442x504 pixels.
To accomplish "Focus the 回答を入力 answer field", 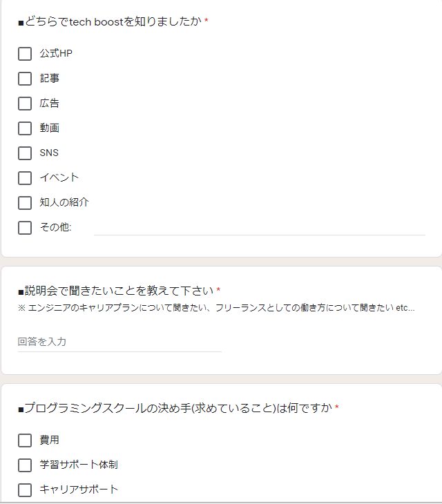I will [119, 342].
